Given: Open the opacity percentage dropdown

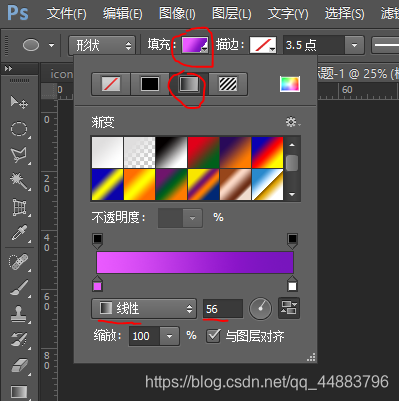Looking at the screenshot, I should pyautogui.click(x=192, y=218).
